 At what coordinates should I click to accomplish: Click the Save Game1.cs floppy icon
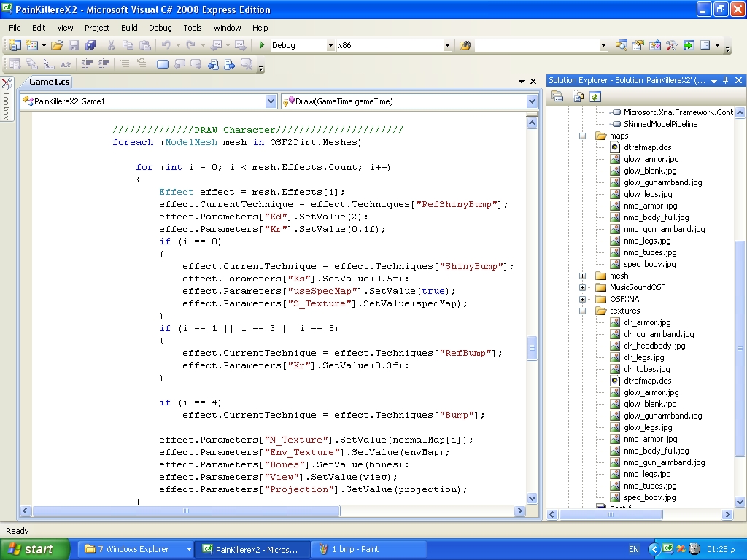(x=74, y=45)
